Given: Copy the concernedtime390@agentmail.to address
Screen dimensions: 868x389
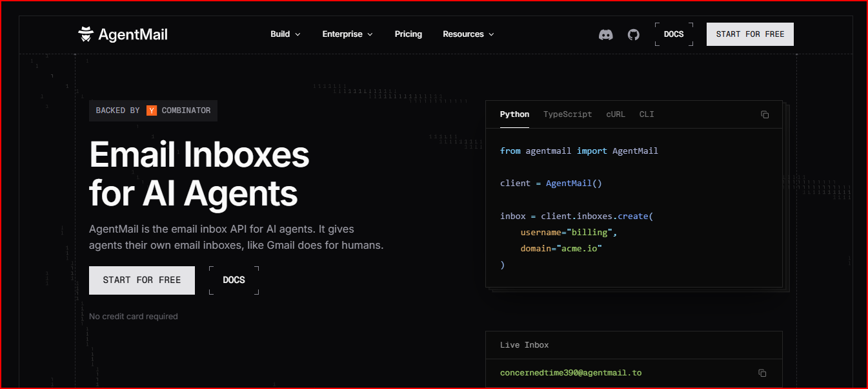Looking at the screenshot, I should (762, 373).
